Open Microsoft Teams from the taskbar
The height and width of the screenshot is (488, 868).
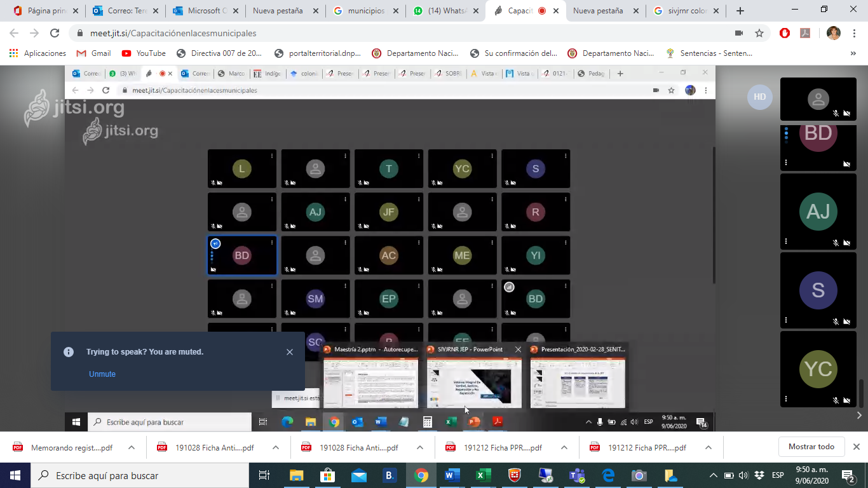click(x=577, y=475)
